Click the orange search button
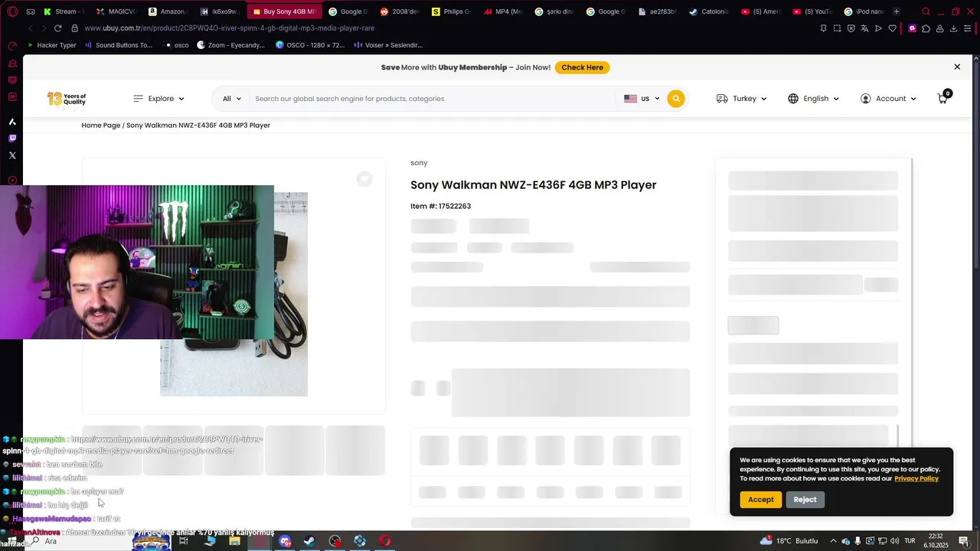The width and height of the screenshot is (980, 551). (675, 99)
